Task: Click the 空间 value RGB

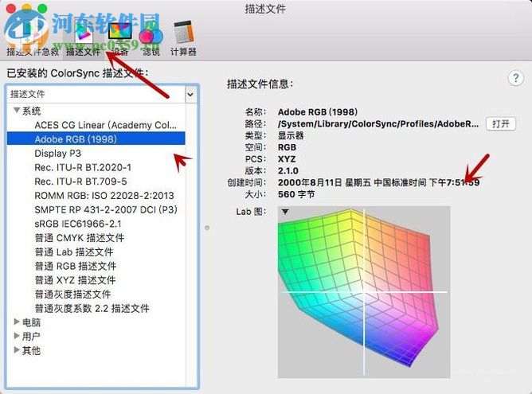Action: coord(287,147)
